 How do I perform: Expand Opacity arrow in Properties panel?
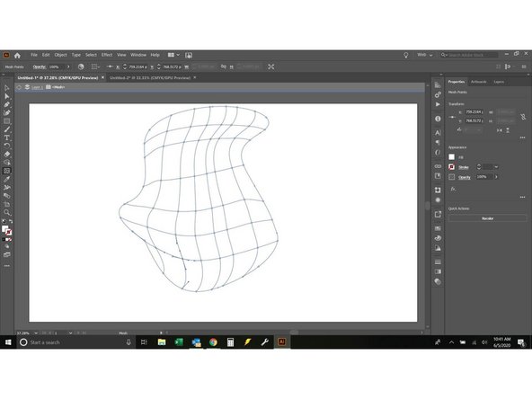[x=496, y=177]
